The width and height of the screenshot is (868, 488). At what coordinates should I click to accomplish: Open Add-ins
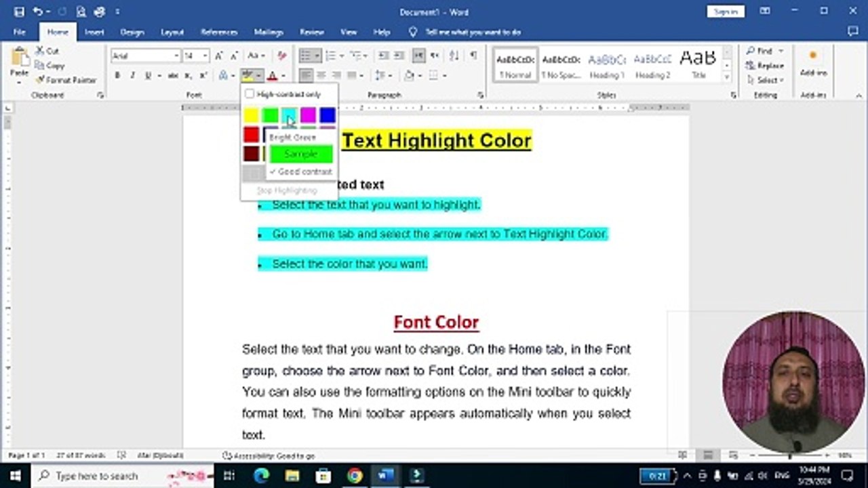coord(813,63)
